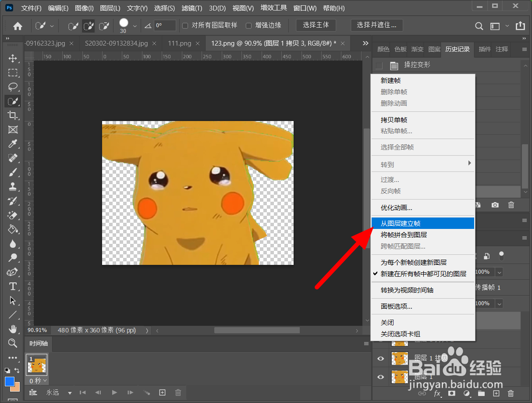The height and width of the screenshot is (403, 532).
Task: Expand the 转到 submenu
Action: pos(423,164)
